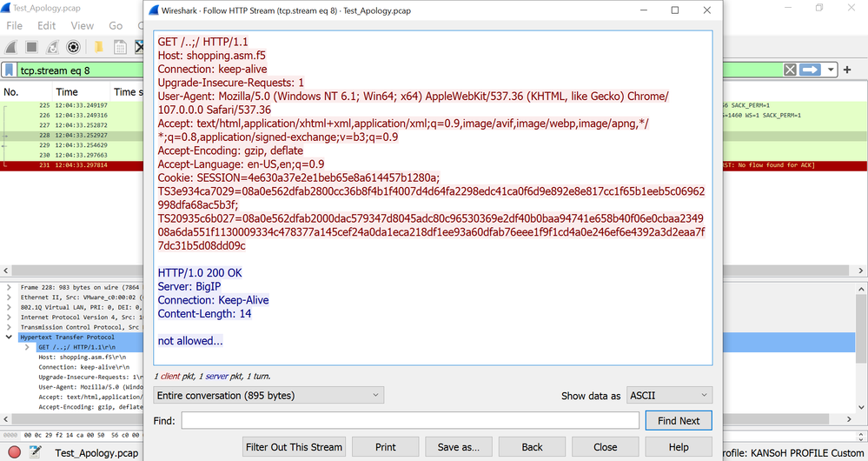Screen dimensions: 868x461
Task: Select Connection: keep-alive detail line
Action: coord(84,367)
